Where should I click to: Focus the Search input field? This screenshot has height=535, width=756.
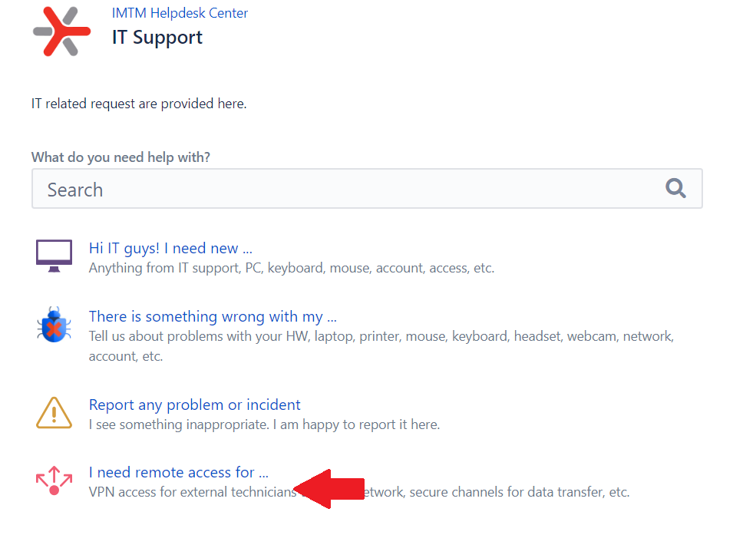pyautogui.click(x=345, y=190)
